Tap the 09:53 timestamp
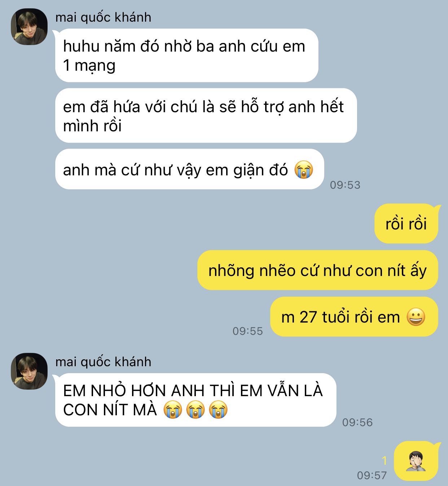448x486 pixels. (x=345, y=185)
